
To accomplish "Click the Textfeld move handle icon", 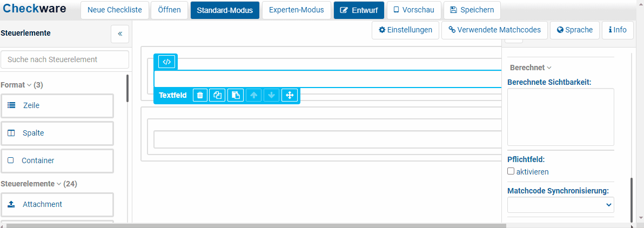I will pos(290,95).
